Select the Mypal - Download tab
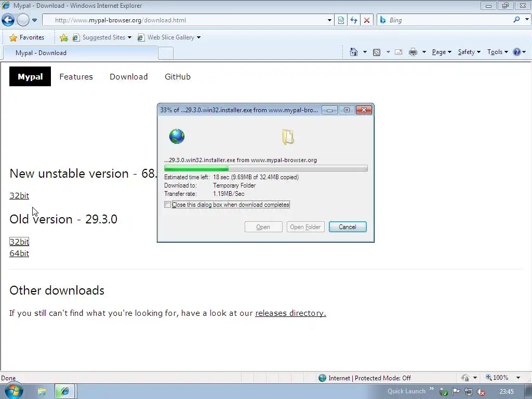 tap(81, 53)
